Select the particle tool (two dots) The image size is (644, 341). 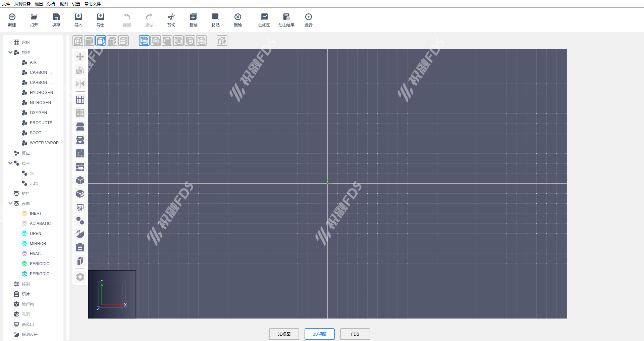pyautogui.click(x=80, y=221)
